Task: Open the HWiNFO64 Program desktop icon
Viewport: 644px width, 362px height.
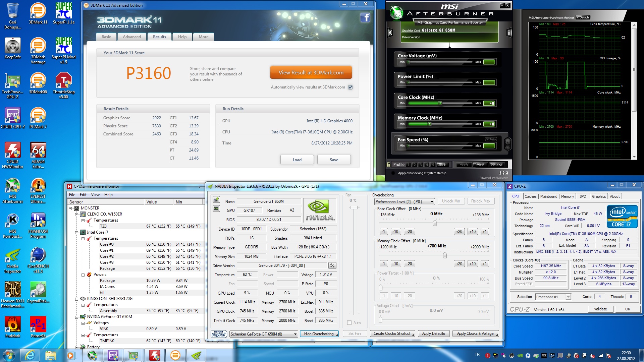Action: [38, 225]
